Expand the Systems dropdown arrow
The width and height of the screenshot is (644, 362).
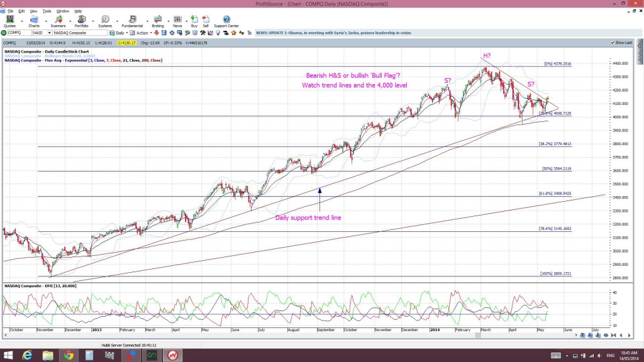tap(117, 21)
